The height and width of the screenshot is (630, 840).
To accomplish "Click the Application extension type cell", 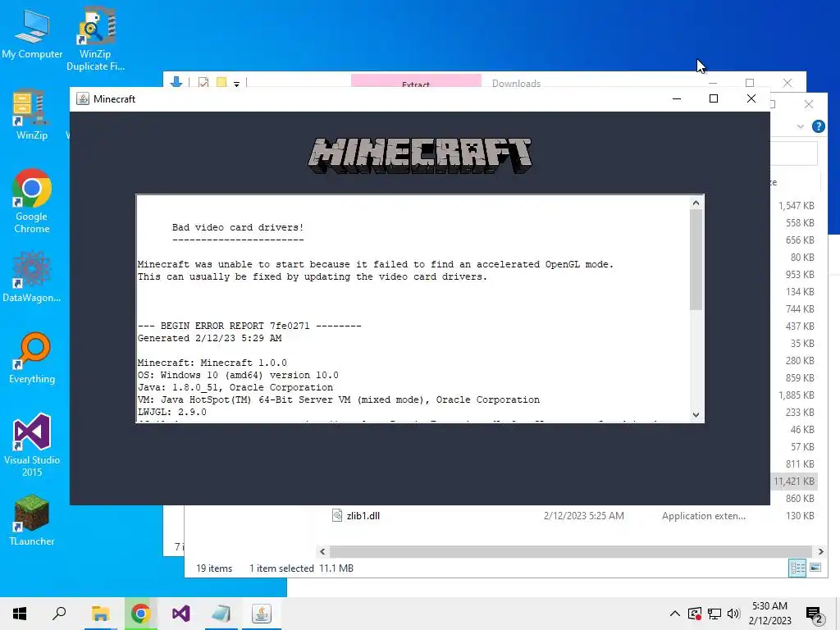I will 703,516.
